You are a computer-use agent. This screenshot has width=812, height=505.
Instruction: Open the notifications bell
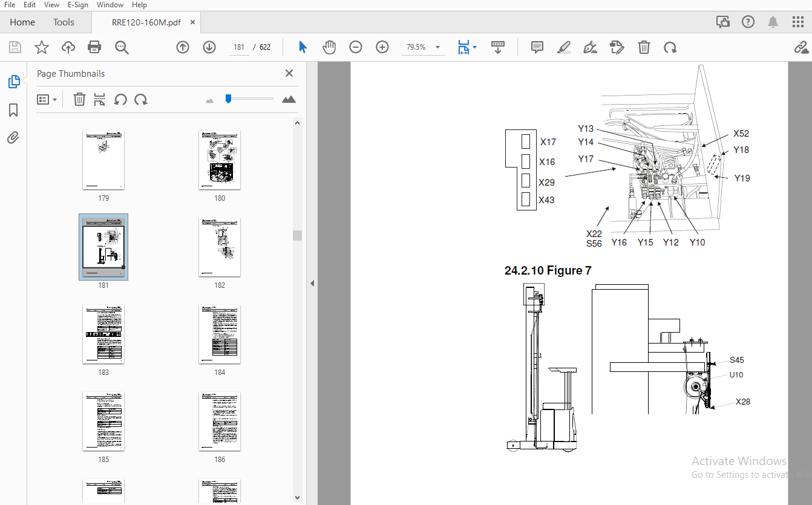pos(773,22)
